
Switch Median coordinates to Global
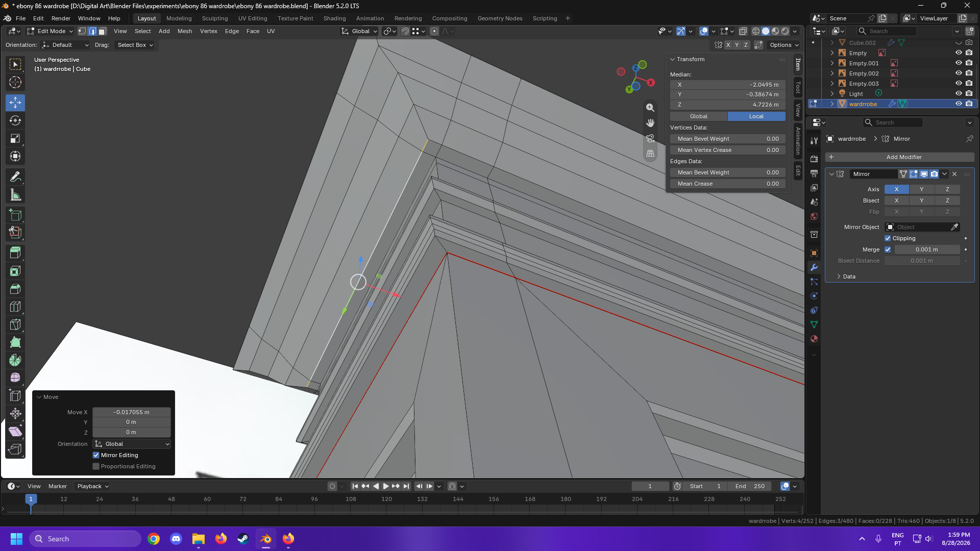click(x=699, y=116)
